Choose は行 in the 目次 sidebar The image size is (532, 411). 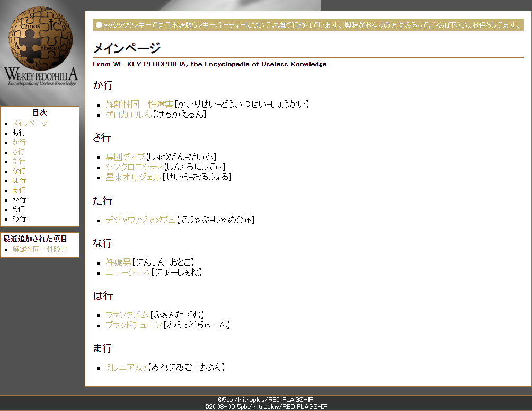point(19,180)
